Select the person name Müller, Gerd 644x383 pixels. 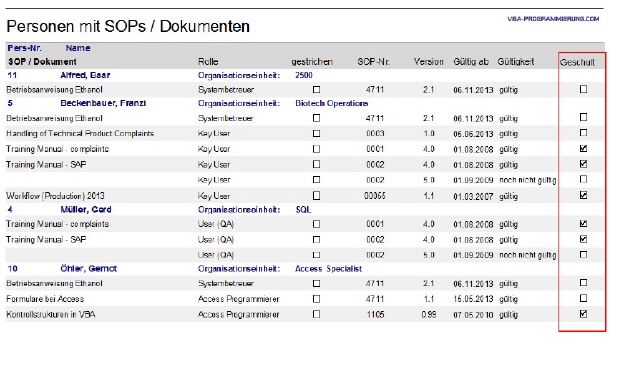(x=86, y=209)
